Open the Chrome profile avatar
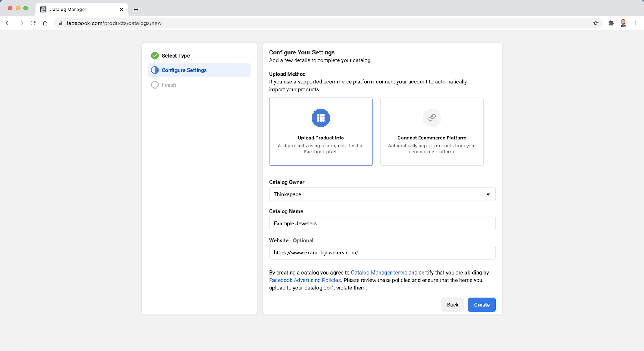644x351 pixels. point(623,23)
